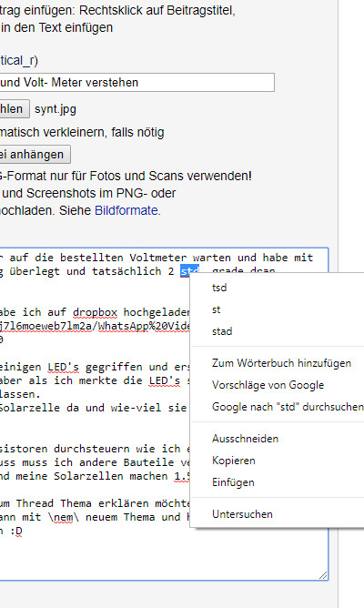
Task: Click the ":D" smiley at text end
Action: point(15,531)
